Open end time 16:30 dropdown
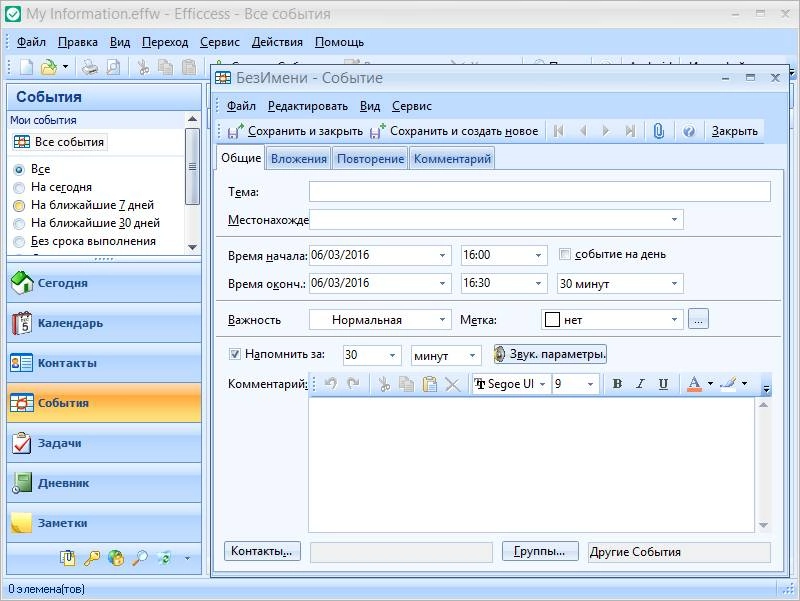The image size is (800, 601). tap(538, 283)
